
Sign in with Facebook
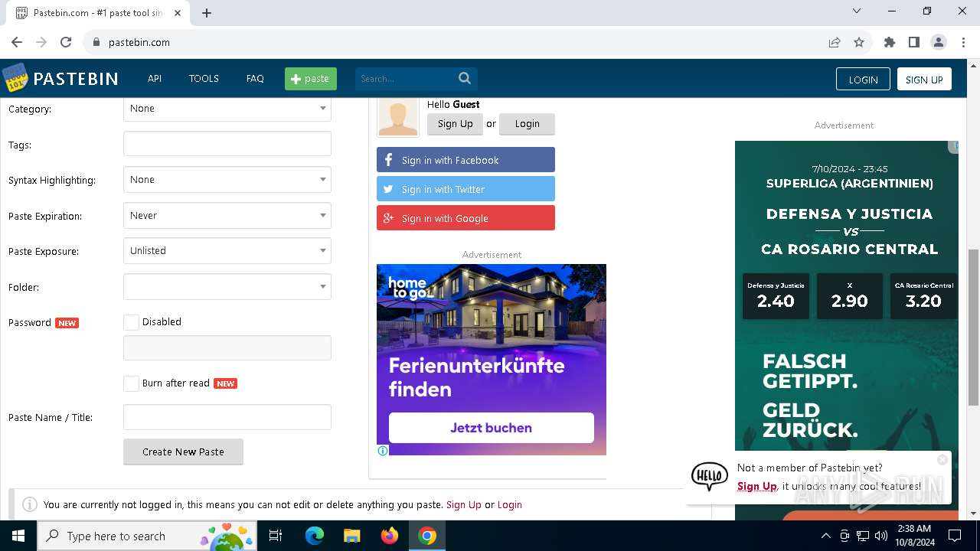[465, 160]
